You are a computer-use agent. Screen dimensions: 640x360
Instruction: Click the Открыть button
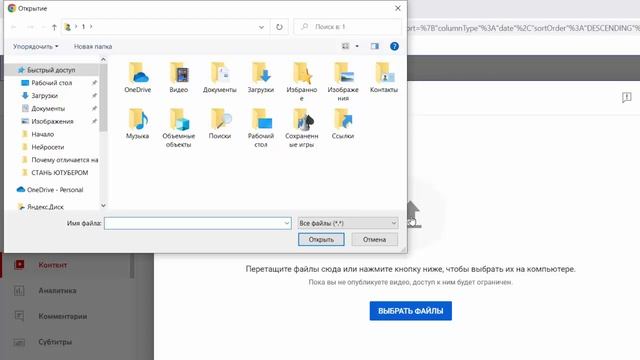pyautogui.click(x=321, y=240)
